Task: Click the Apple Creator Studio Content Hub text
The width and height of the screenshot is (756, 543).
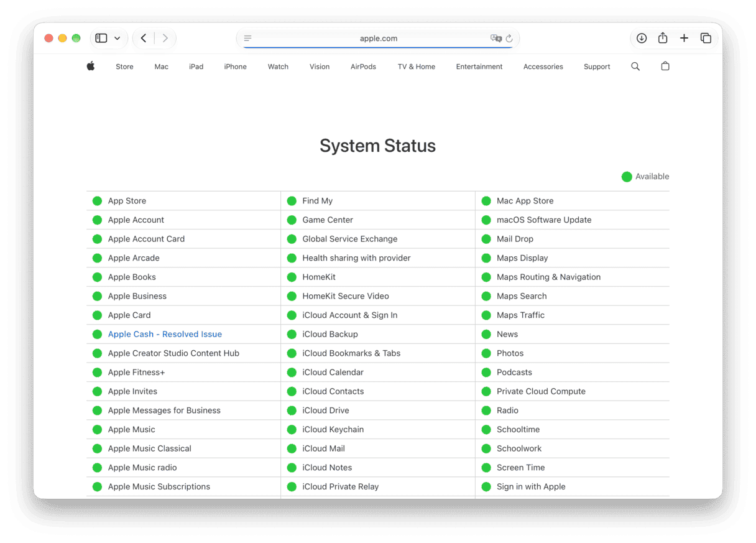Action: (x=173, y=353)
